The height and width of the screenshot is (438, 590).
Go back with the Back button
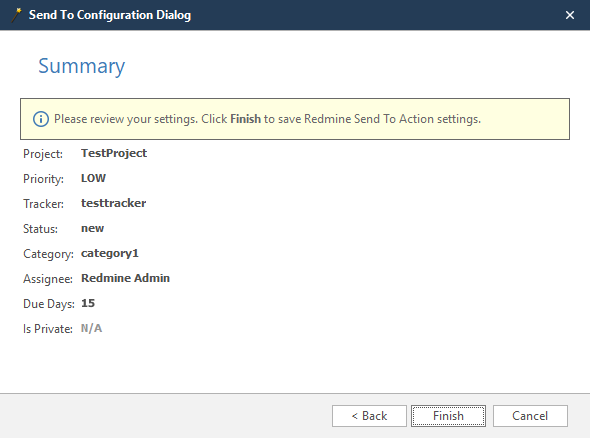[x=369, y=416]
